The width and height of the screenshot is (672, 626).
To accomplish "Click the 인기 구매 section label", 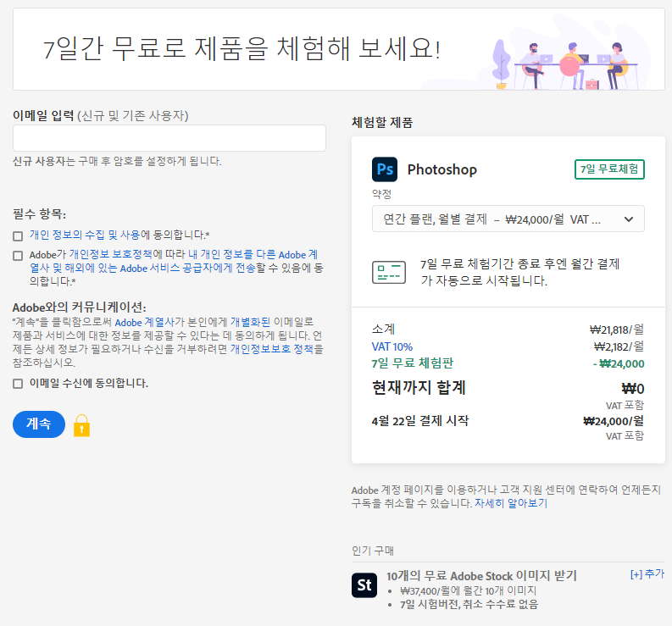I will (x=372, y=551).
